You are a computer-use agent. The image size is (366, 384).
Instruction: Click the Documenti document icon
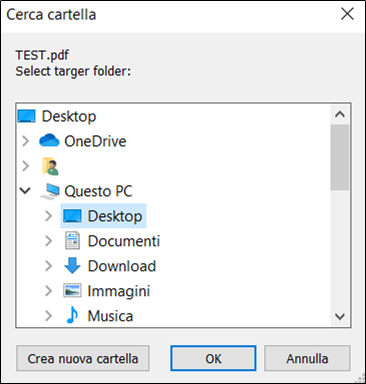point(72,241)
